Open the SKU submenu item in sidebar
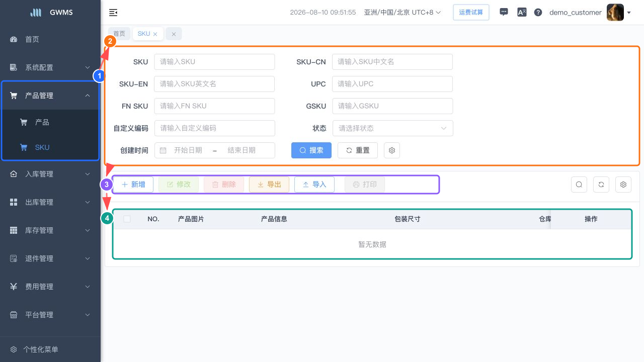This screenshot has height=362, width=644. pos(50,147)
